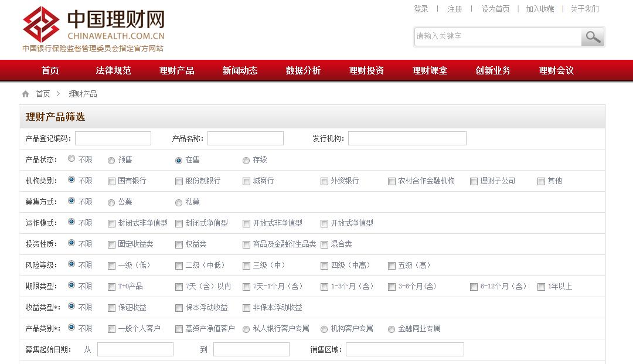Select the 公募 fundraising method option

pyautogui.click(x=111, y=202)
